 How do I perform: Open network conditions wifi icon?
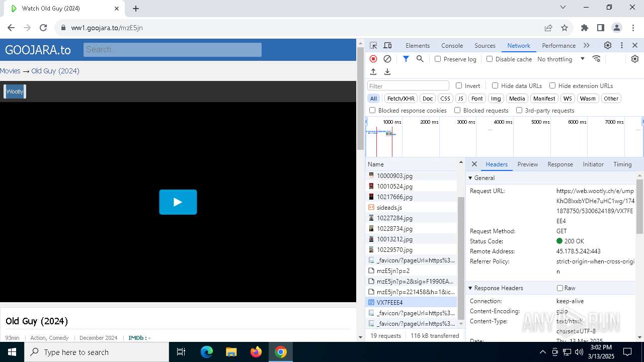click(x=597, y=59)
